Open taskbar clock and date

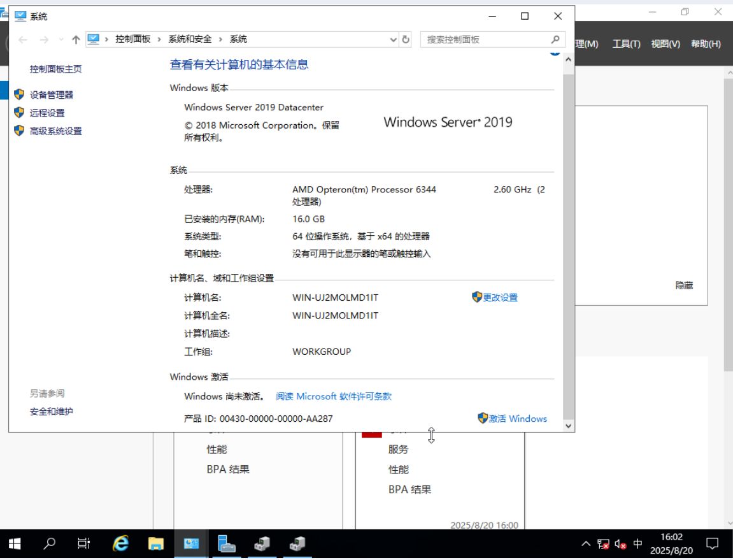671,543
